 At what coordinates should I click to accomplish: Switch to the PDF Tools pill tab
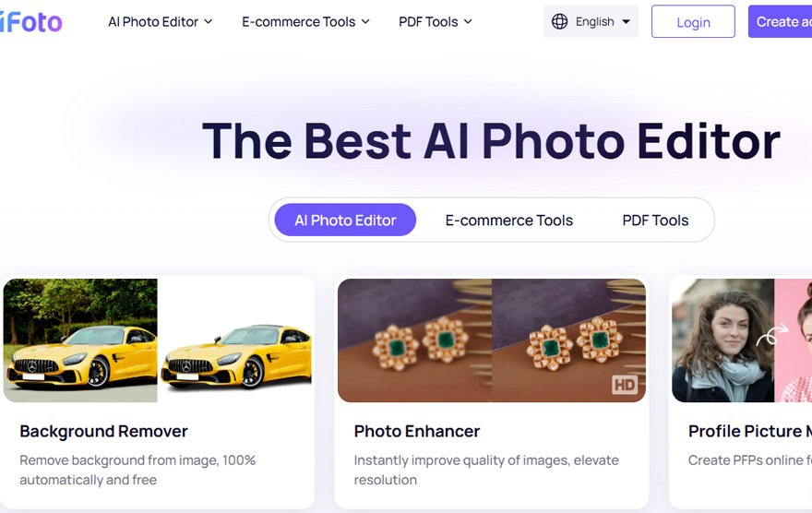pyautogui.click(x=655, y=220)
